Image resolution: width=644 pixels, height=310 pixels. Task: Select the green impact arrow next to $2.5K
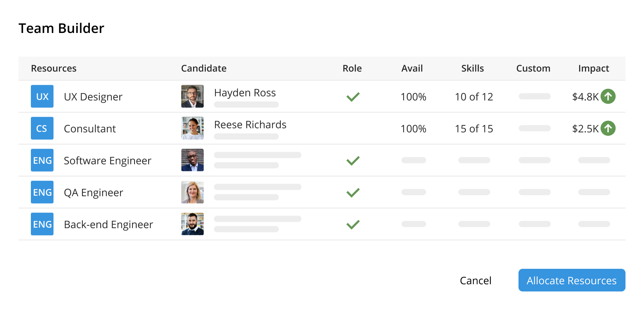[608, 128]
